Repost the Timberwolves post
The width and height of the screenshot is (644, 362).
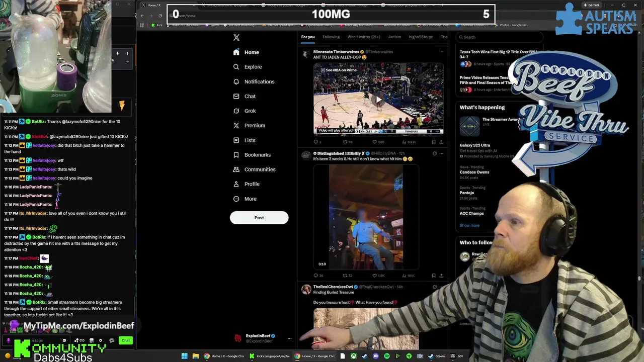(347, 142)
